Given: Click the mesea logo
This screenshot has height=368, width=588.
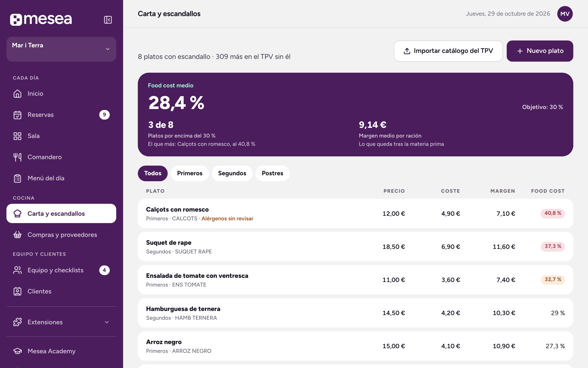Looking at the screenshot, I should click(41, 20).
